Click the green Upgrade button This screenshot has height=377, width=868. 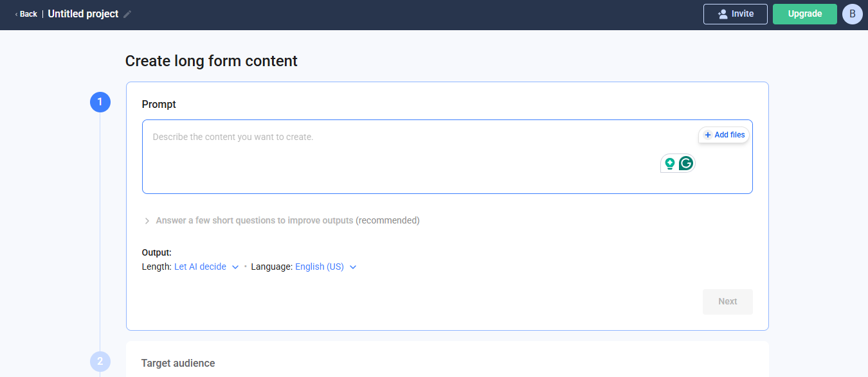tap(804, 14)
